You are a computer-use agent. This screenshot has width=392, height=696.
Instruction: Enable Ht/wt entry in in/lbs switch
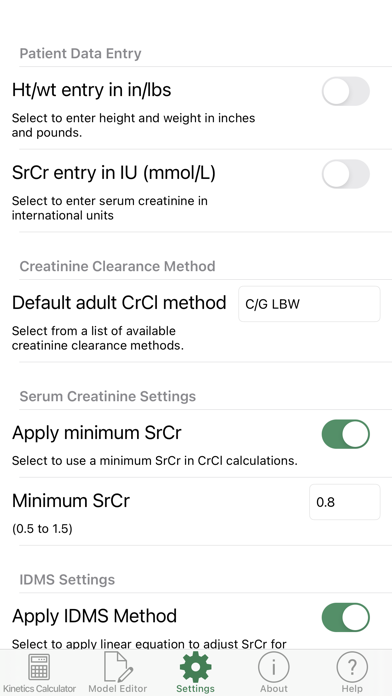click(x=345, y=91)
